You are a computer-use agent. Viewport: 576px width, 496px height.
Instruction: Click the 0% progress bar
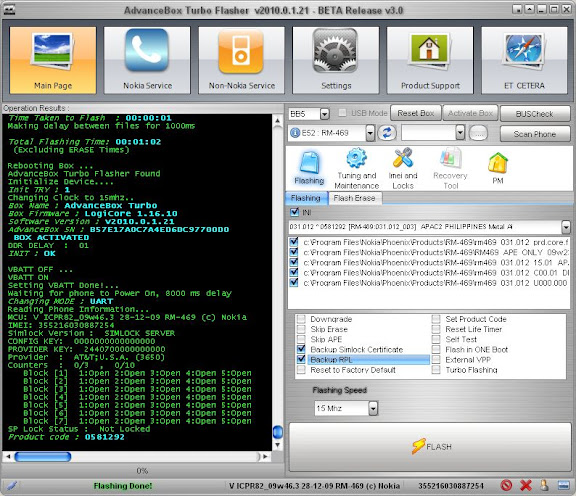(143, 471)
